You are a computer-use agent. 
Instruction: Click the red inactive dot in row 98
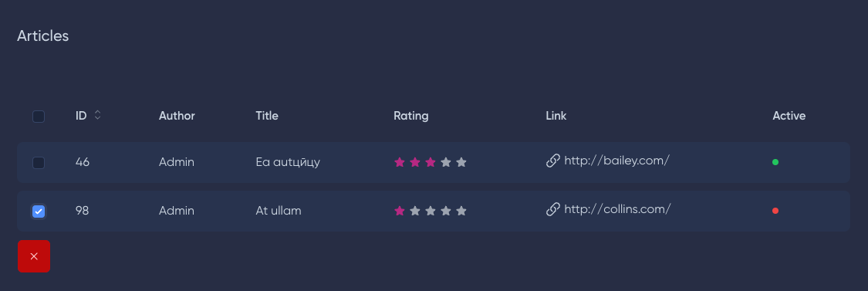point(775,211)
